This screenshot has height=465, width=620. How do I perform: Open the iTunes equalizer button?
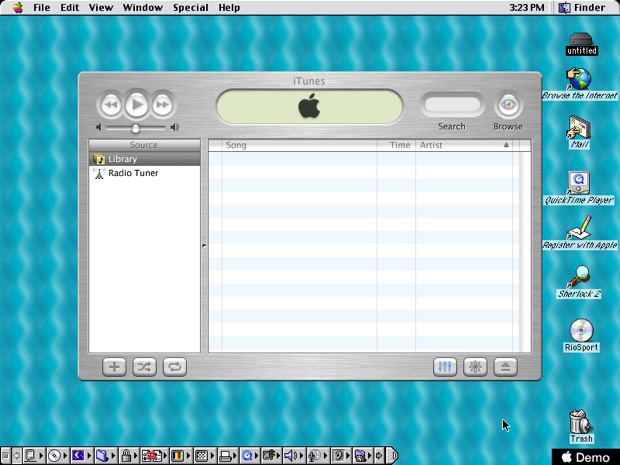click(x=445, y=367)
